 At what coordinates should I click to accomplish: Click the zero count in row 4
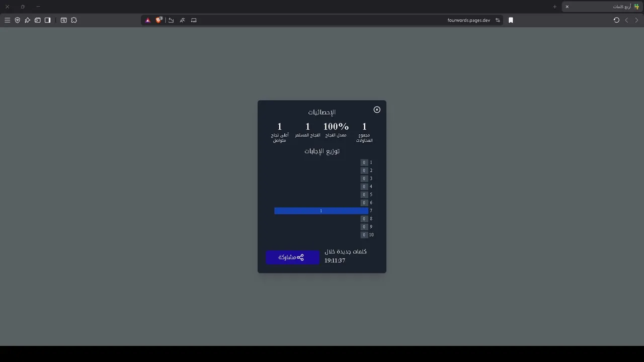364,187
